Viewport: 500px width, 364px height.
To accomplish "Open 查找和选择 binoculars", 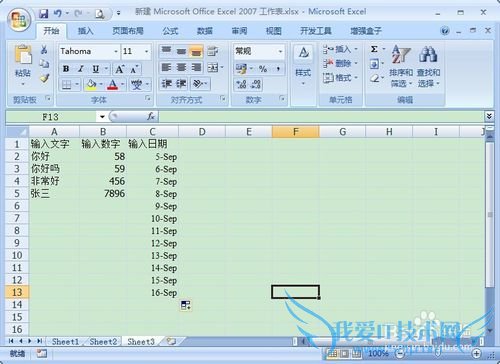I will coord(428,66).
